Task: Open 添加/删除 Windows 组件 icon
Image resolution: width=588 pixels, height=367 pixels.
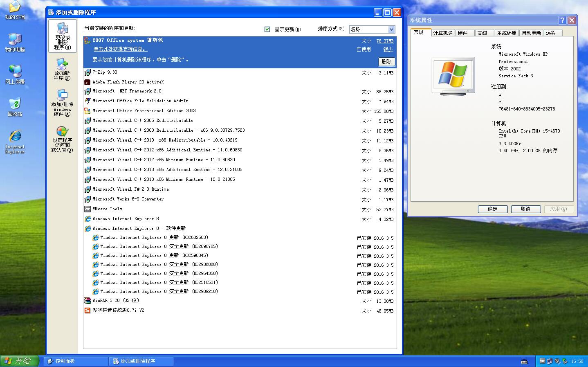Action: coord(62,103)
